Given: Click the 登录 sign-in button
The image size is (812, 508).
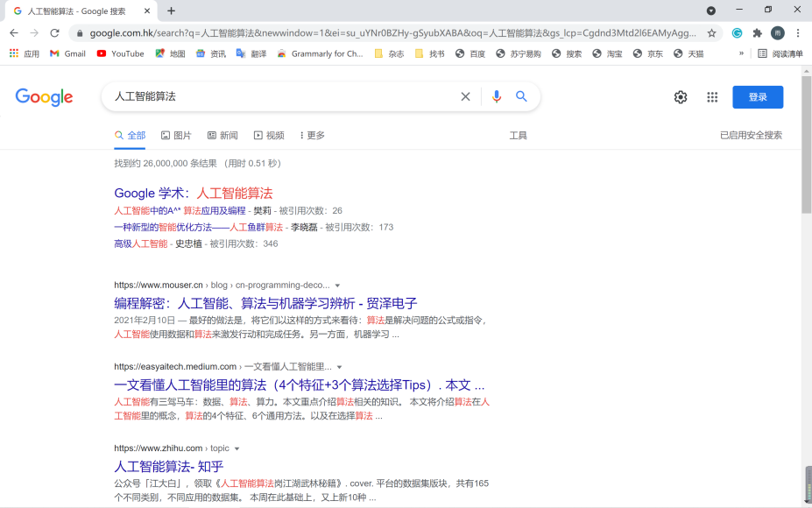Looking at the screenshot, I should pyautogui.click(x=758, y=97).
